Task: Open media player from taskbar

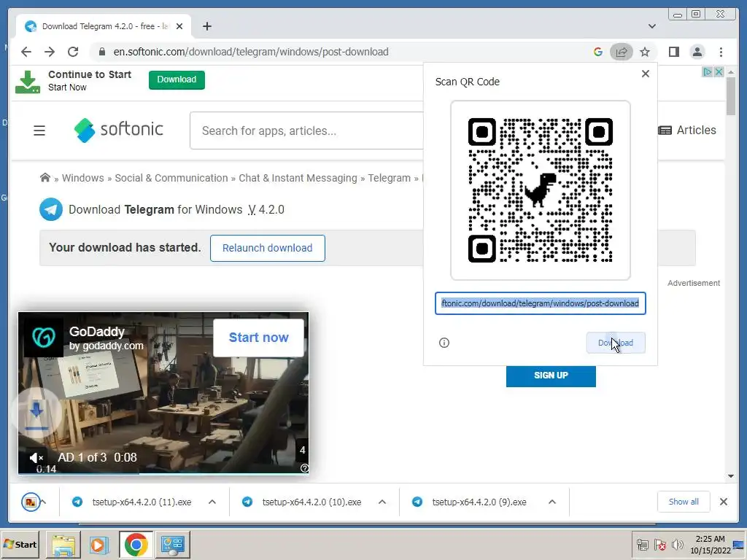Action: click(x=99, y=544)
